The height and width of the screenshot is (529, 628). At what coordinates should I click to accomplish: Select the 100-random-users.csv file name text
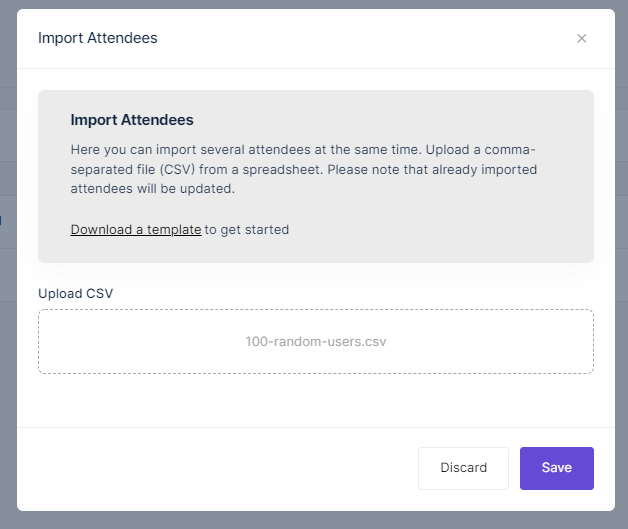(316, 342)
